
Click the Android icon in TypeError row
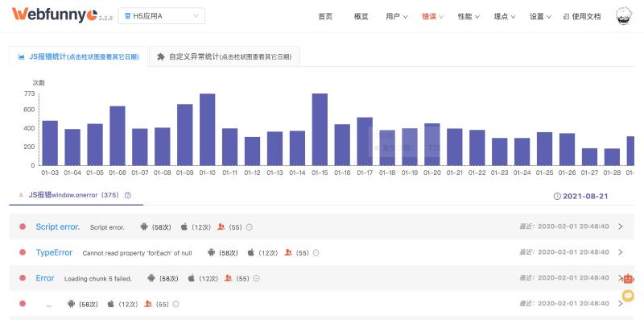[x=211, y=252]
